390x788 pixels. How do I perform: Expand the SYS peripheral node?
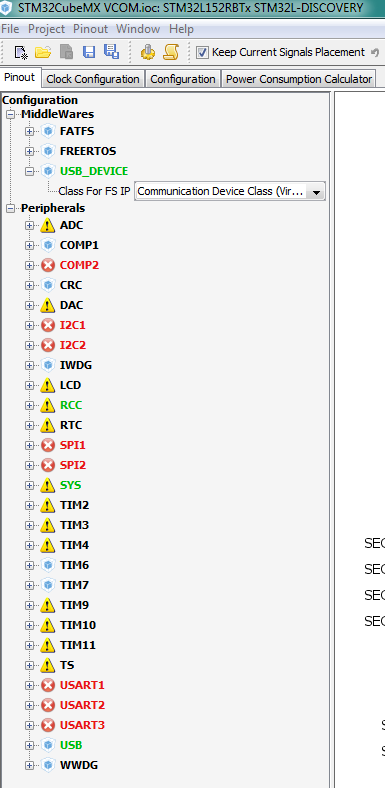click(x=30, y=485)
